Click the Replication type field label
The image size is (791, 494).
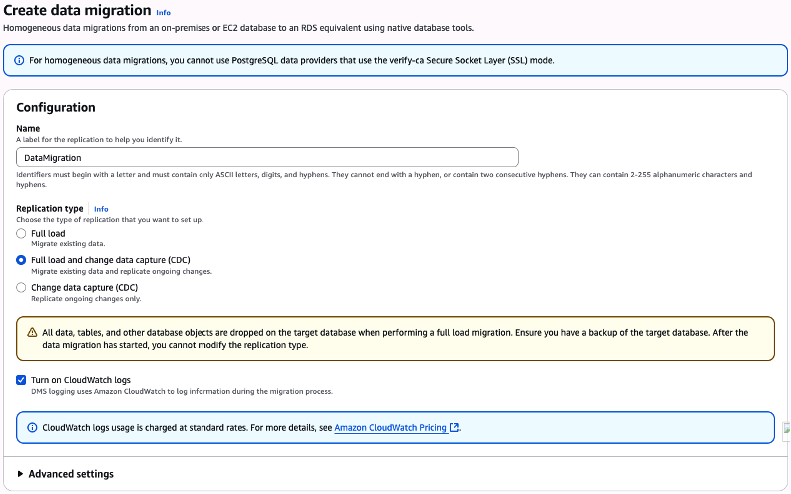click(x=50, y=208)
